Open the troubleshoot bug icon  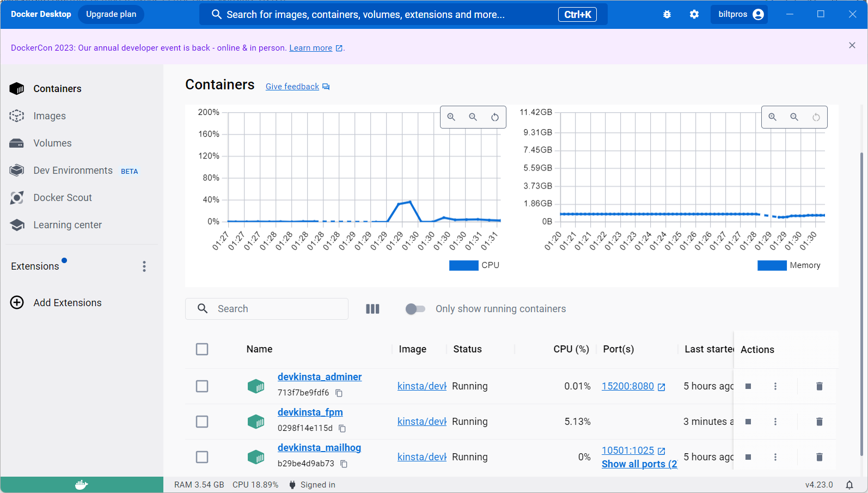click(667, 15)
